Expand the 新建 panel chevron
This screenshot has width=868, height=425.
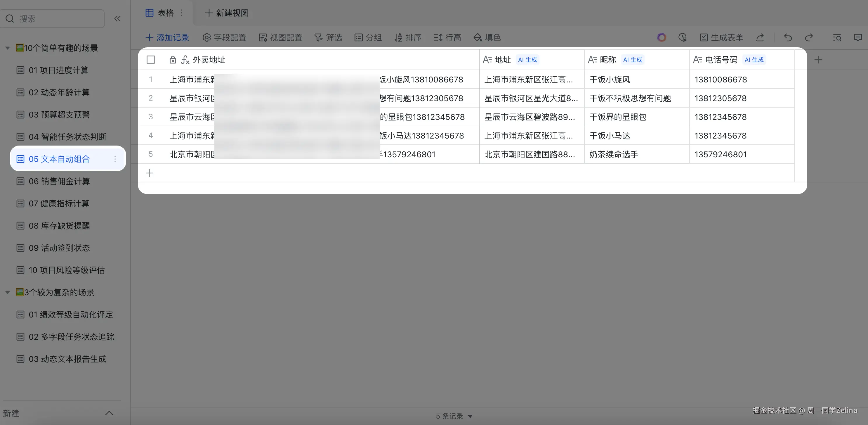point(109,413)
